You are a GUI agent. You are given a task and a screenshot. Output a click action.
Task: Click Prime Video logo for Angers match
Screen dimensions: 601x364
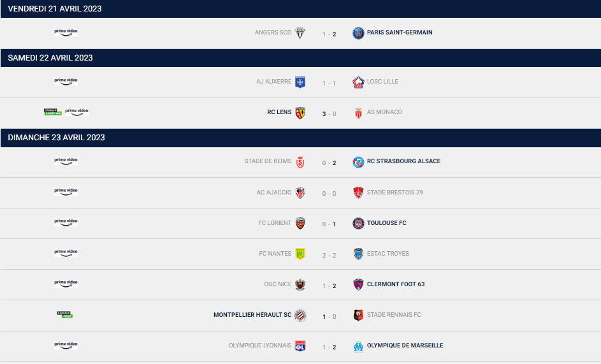click(x=66, y=33)
